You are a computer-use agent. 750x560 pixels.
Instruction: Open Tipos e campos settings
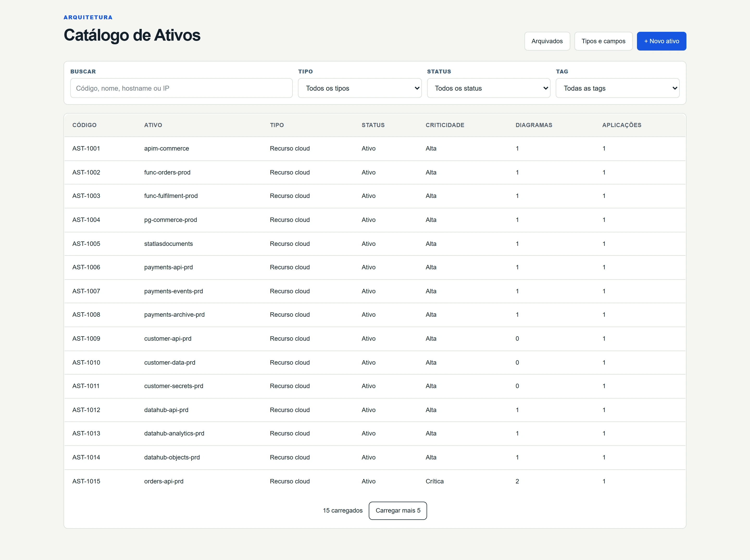point(603,41)
